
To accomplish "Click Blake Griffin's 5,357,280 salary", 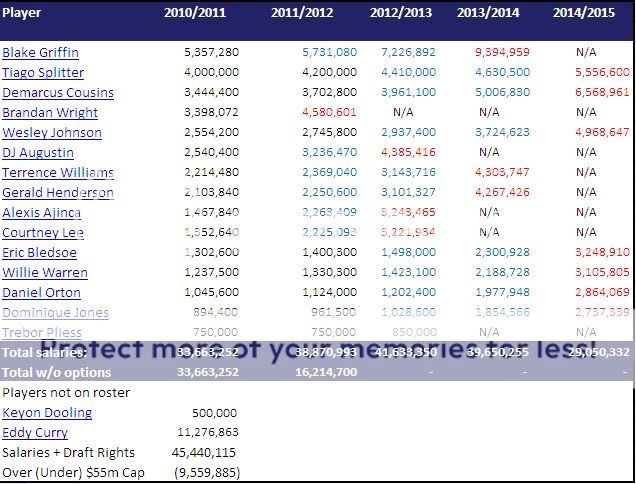I will pos(211,52).
